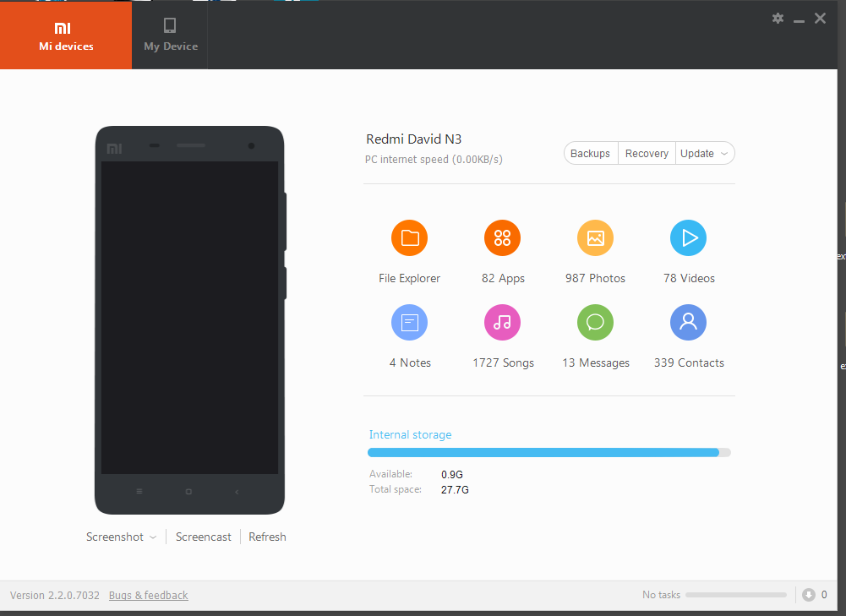
Task: Open the settings gear in title bar
Action: (778, 19)
